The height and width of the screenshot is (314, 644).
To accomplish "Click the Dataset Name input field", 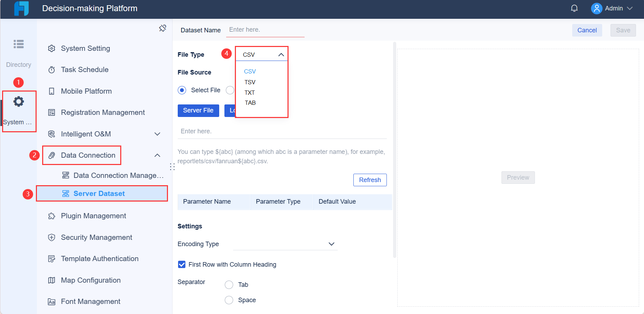I will pyautogui.click(x=265, y=30).
